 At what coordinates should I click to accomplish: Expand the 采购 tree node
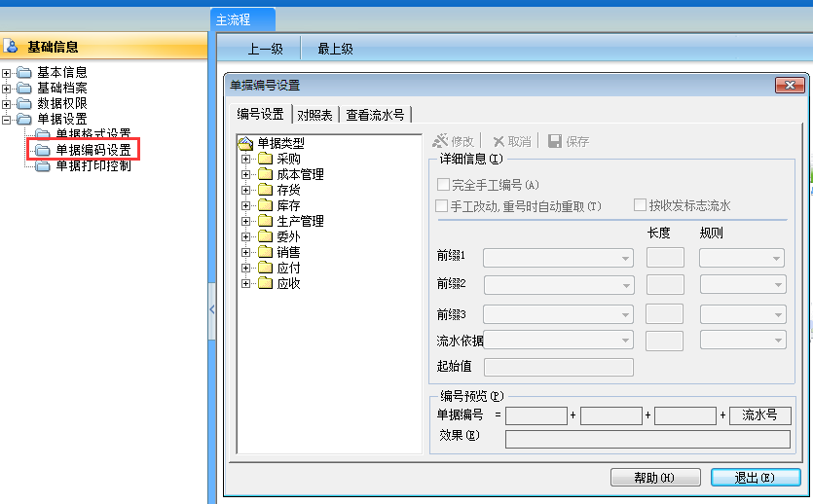point(245,159)
